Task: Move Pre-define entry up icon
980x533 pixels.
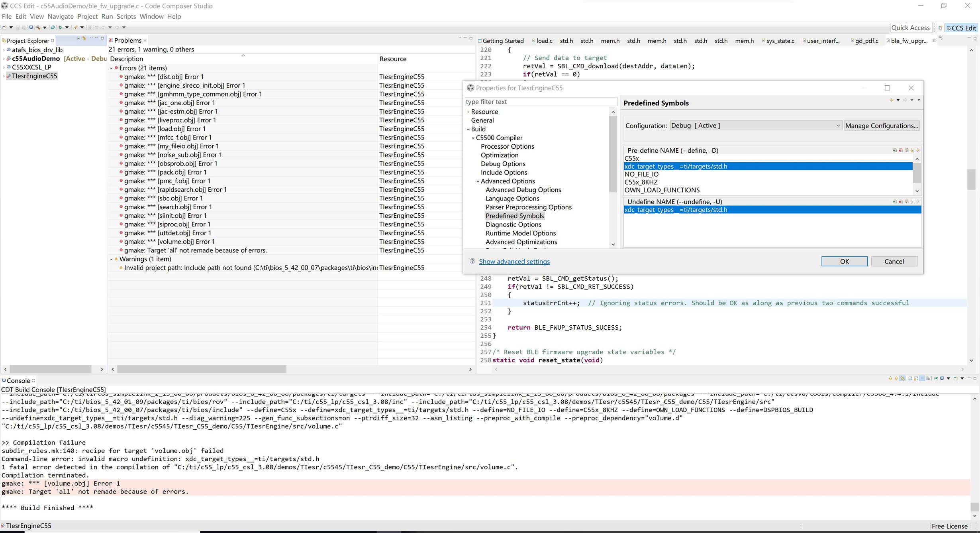Action: point(912,150)
